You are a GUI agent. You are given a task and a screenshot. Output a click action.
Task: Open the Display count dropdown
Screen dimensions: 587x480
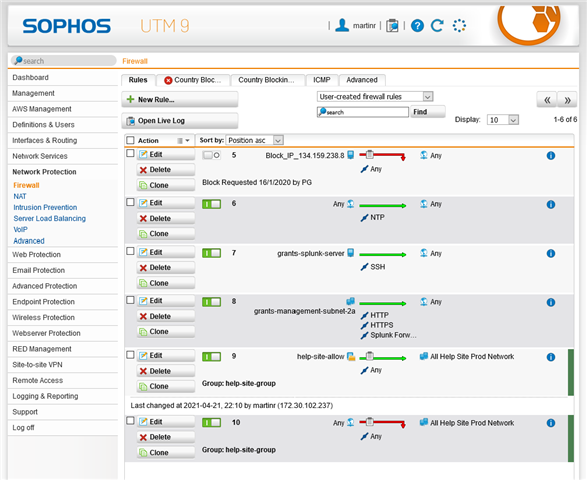pos(503,120)
